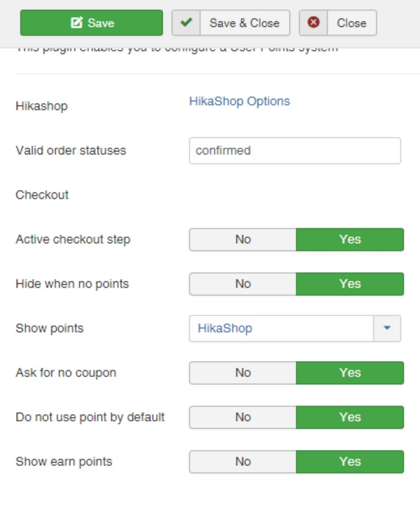The image size is (420, 513).
Task: Set Show earn points to No
Action: coord(243,461)
